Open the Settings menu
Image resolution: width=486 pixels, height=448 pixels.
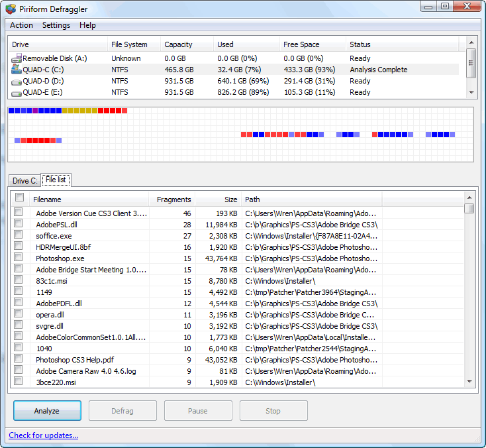(56, 25)
